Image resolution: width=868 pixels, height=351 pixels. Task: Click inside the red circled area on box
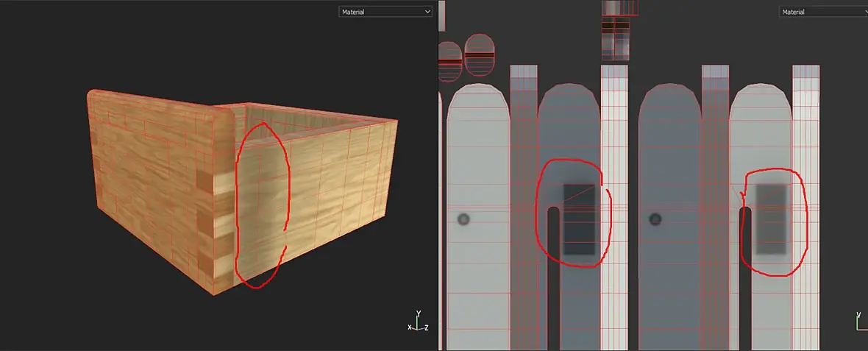click(261, 205)
